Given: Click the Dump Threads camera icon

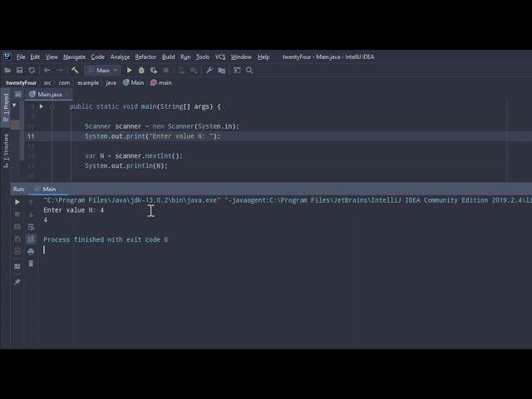Looking at the screenshot, I should click(17, 227).
